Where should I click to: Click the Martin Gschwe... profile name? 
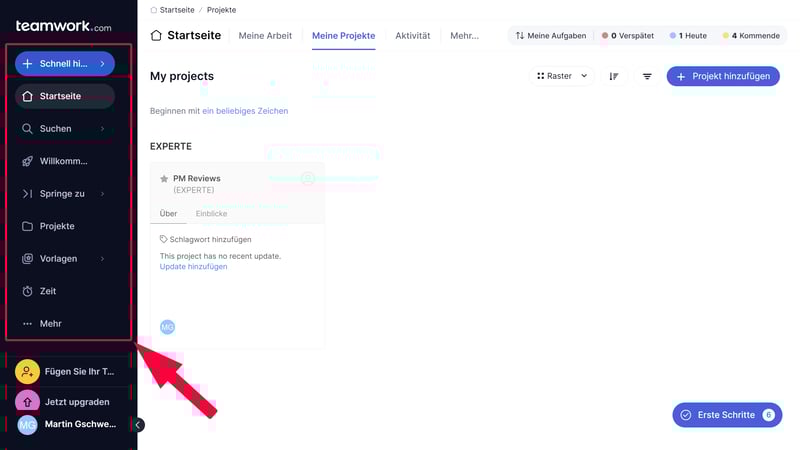(80, 424)
